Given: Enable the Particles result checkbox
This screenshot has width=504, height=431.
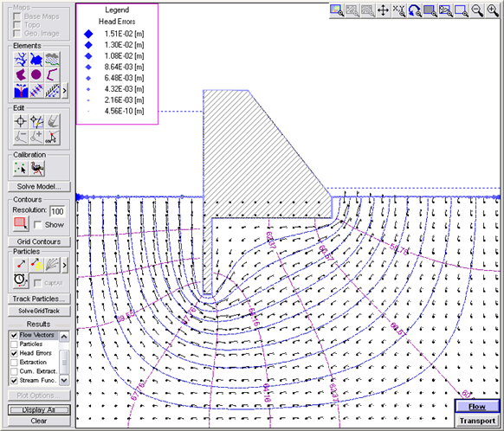Looking at the screenshot, I should coord(14,344).
